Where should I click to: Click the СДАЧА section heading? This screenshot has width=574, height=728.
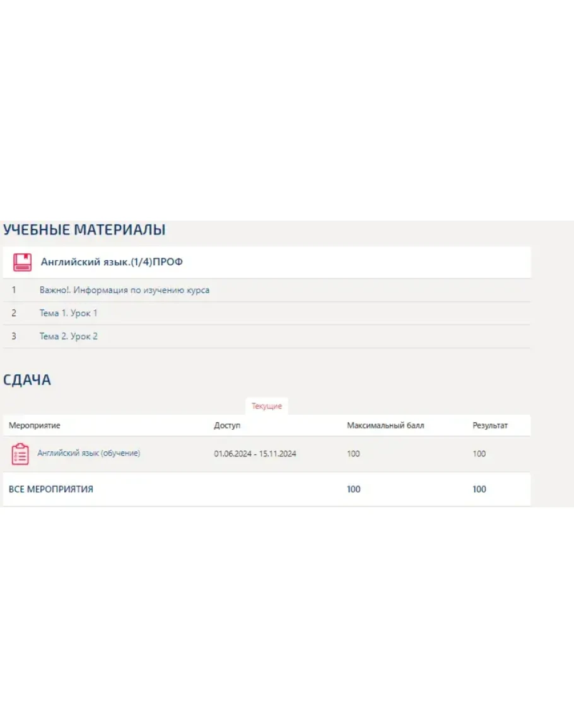(x=27, y=380)
